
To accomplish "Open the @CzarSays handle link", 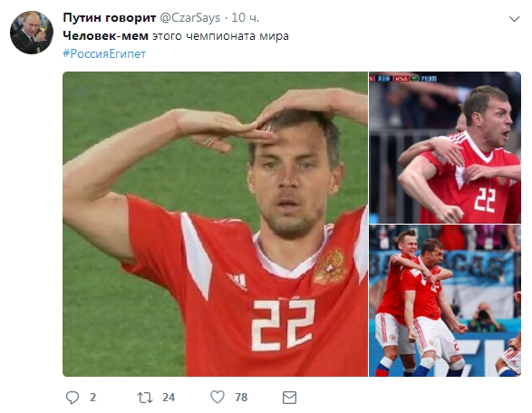I will 189,17.
